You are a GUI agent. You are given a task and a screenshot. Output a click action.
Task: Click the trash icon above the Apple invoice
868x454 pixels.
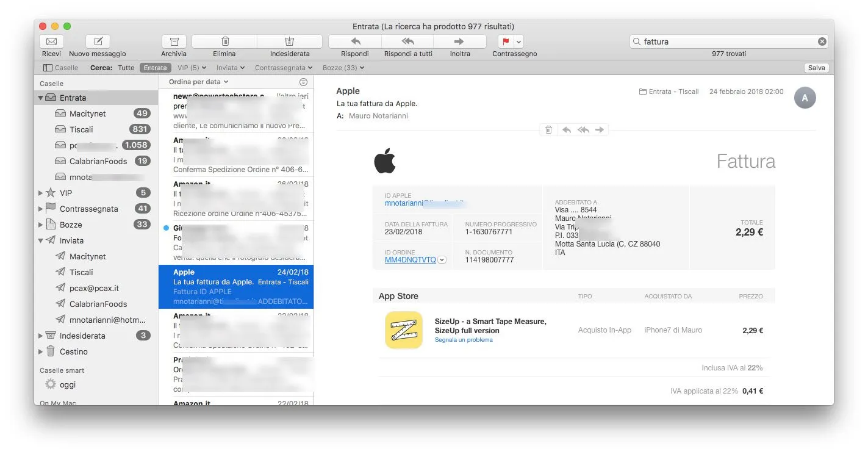pyautogui.click(x=548, y=129)
